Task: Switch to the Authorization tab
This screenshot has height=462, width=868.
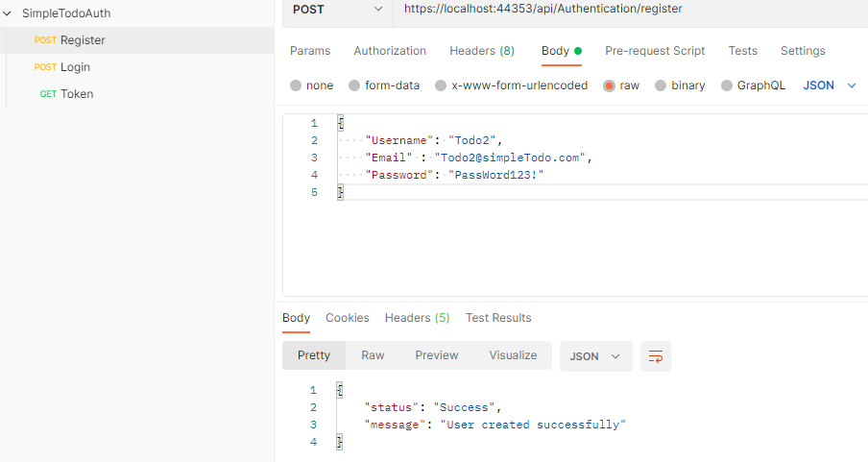Action: coord(390,51)
